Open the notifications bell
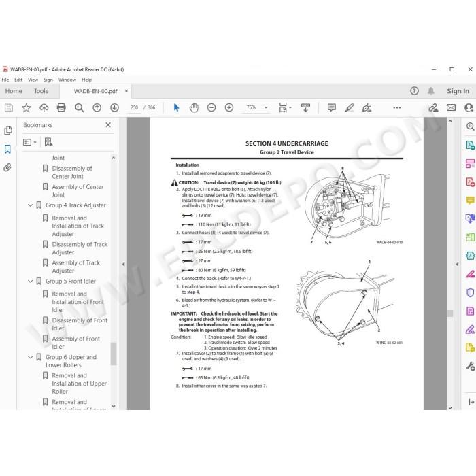 click(430, 90)
